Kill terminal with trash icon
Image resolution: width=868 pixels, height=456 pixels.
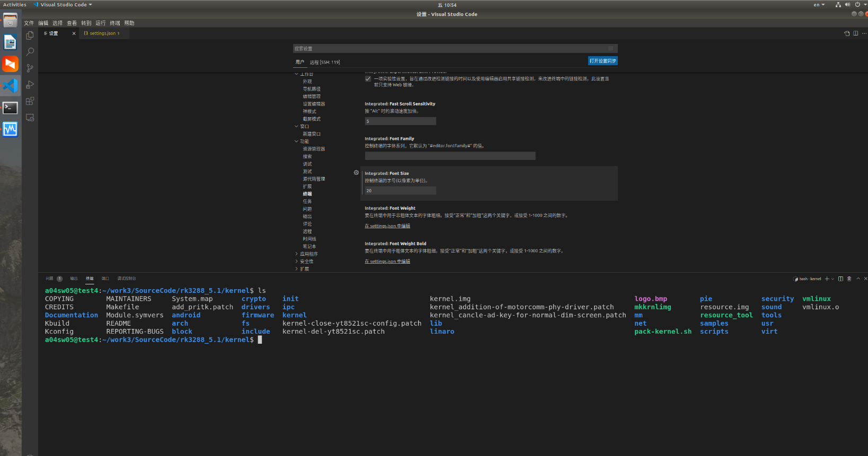(x=849, y=279)
